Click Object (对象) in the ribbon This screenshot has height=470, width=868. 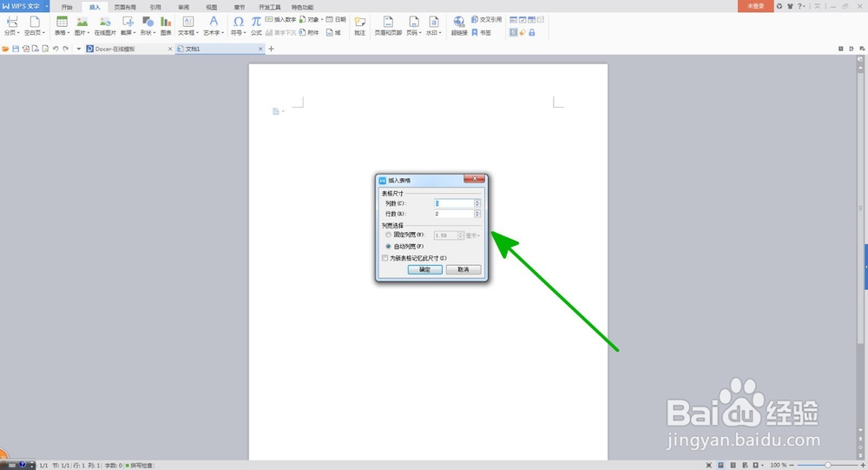[x=308, y=19]
